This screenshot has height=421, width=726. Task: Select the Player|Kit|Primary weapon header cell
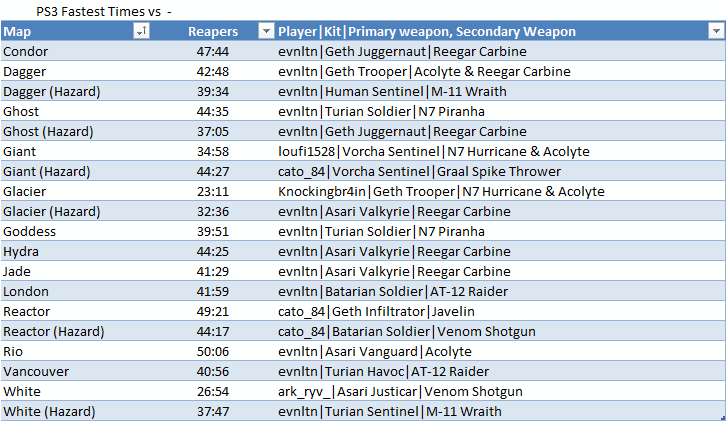pyautogui.click(x=501, y=31)
